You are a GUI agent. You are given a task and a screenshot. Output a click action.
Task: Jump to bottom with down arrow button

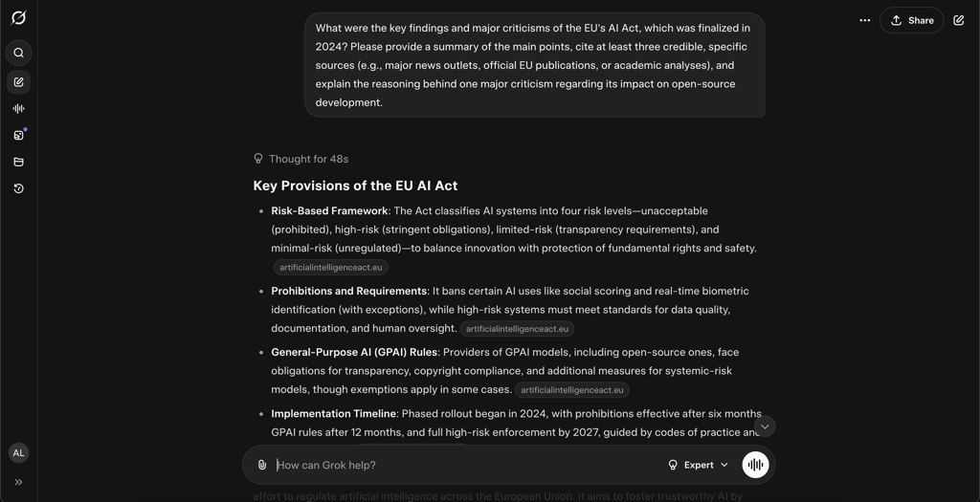765,426
